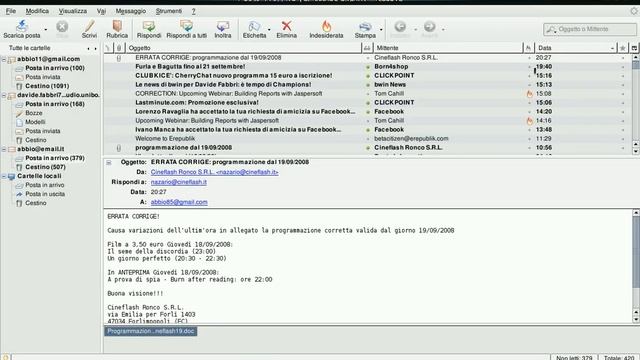This screenshot has height=360, width=640.
Task: Open the Vai menu
Action: (101, 11)
